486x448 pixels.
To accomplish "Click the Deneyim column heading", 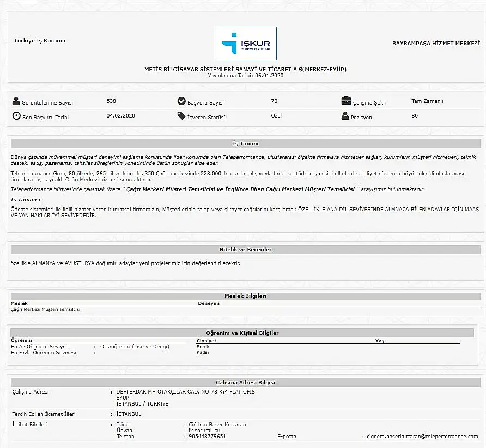I will tap(209, 303).
